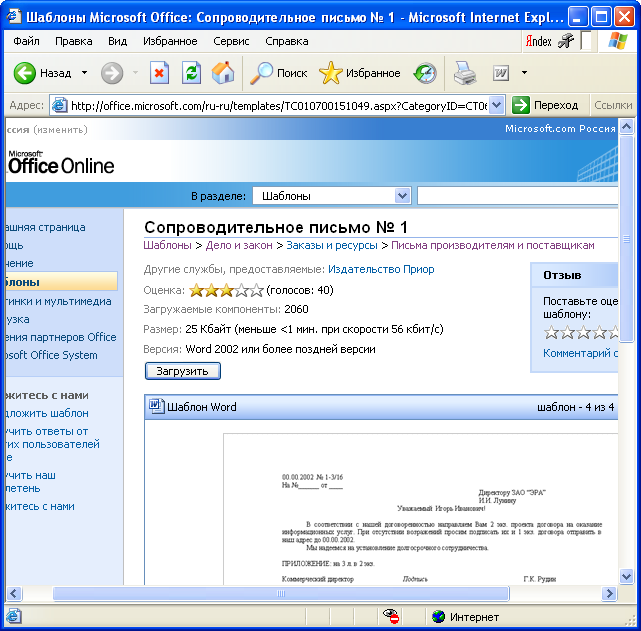641x631 pixels.
Task: Rate the template with the first empty star
Action: click(x=551, y=332)
